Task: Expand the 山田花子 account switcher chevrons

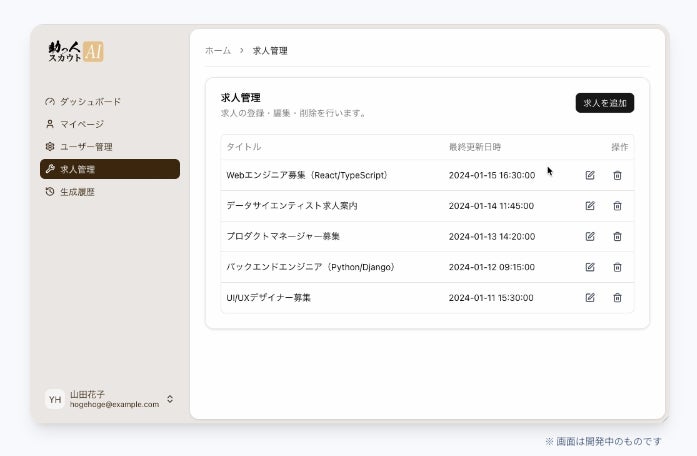Action: coord(170,399)
